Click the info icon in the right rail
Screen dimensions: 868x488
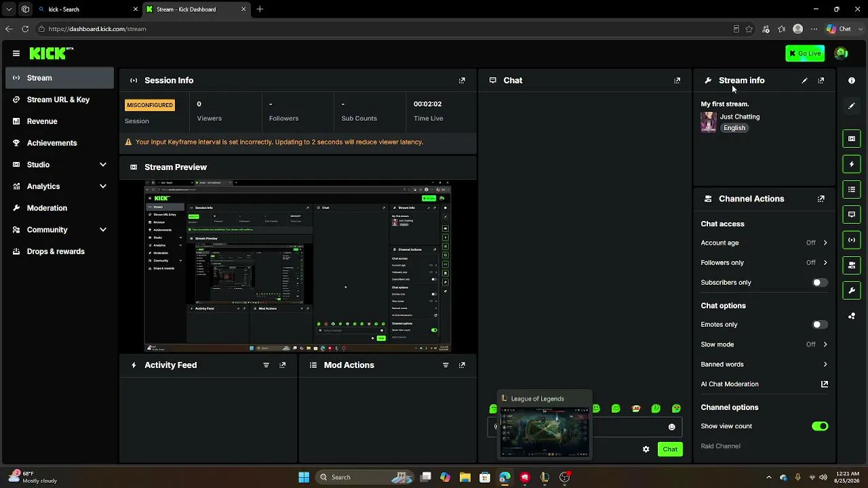(852, 80)
